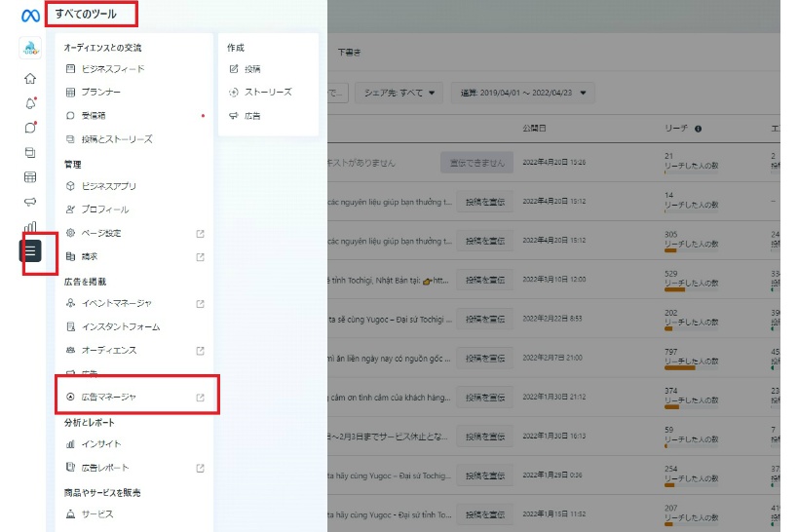Click external link icon beside 請求
This screenshot has height=532, width=798.
pos(200,257)
